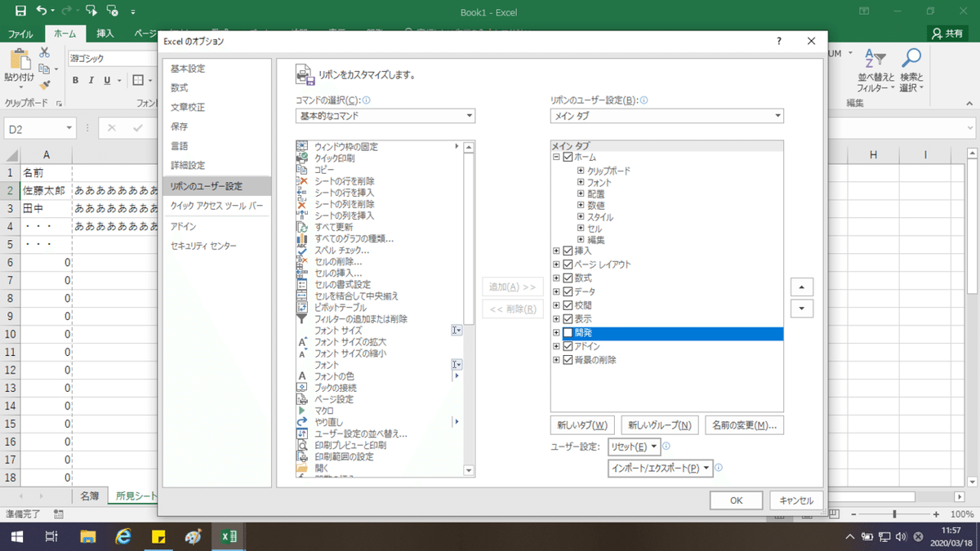Open the メイン タブ dropdown
Image resolution: width=980 pixels, height=551 pixels.
point(667,116)
